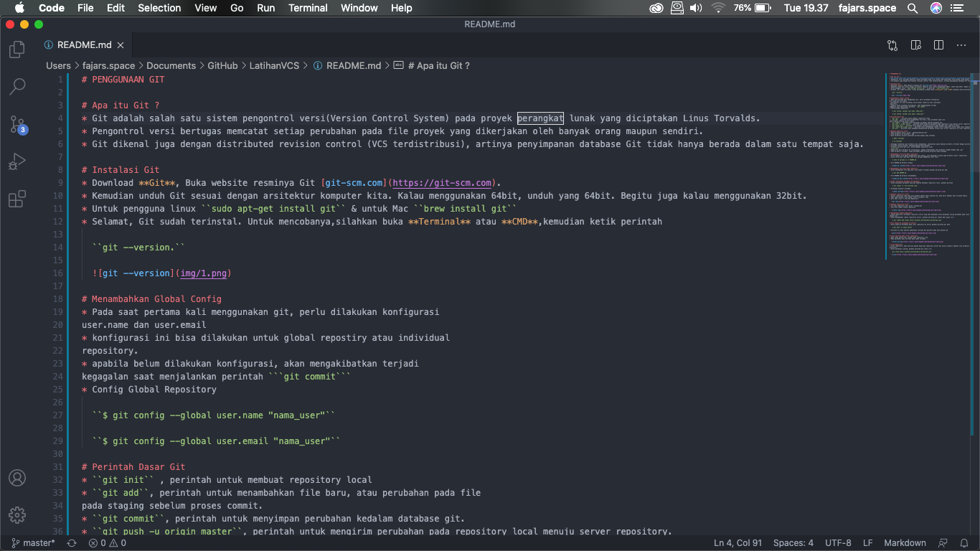This screenshot has height=551, width=980.
Task: Synchronize changes in status bar
Action: pos(71,543)
